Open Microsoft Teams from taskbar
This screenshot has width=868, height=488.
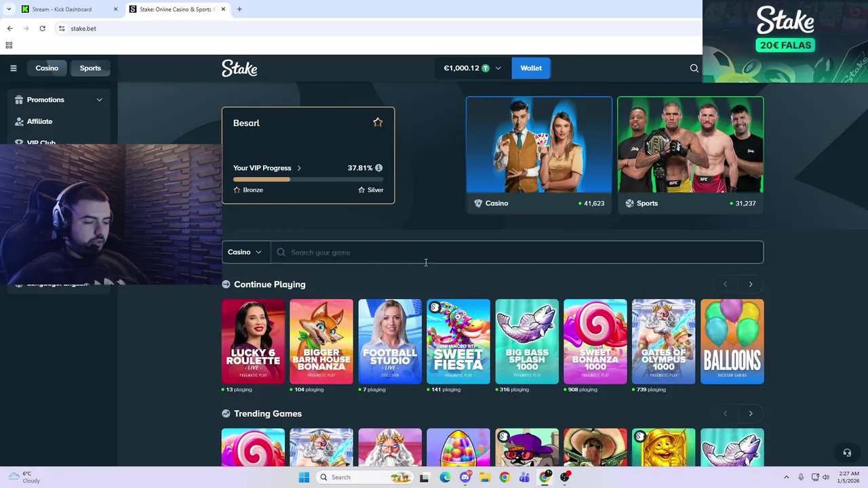pyautogui.click(x=524, y=477)
